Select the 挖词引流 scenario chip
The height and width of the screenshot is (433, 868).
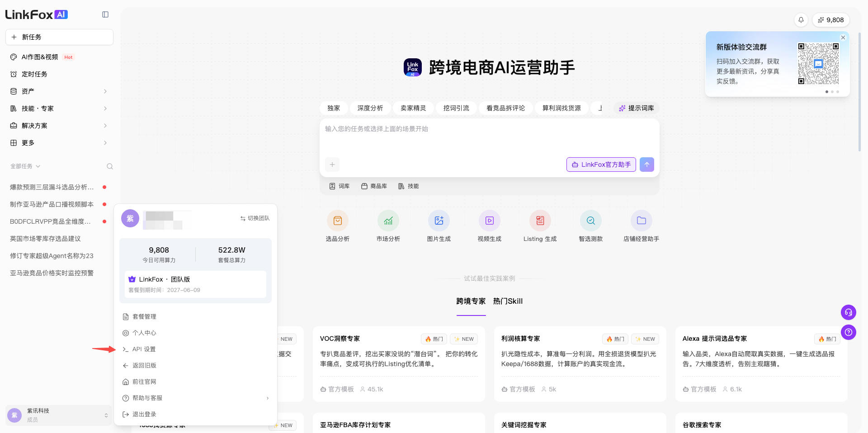456,108
